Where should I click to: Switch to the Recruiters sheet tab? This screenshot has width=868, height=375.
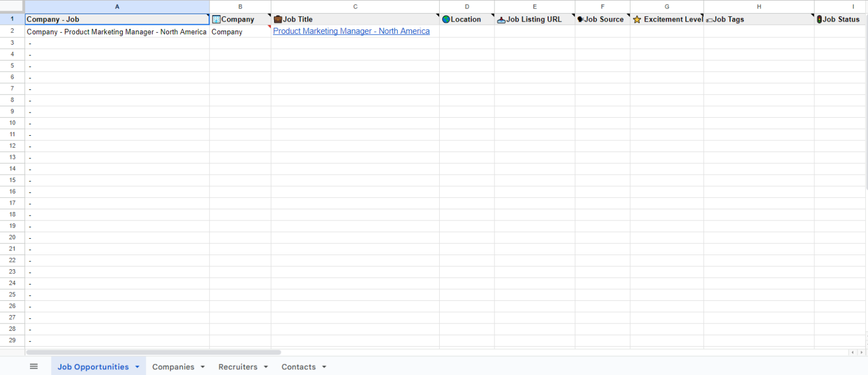coord(238,367)
